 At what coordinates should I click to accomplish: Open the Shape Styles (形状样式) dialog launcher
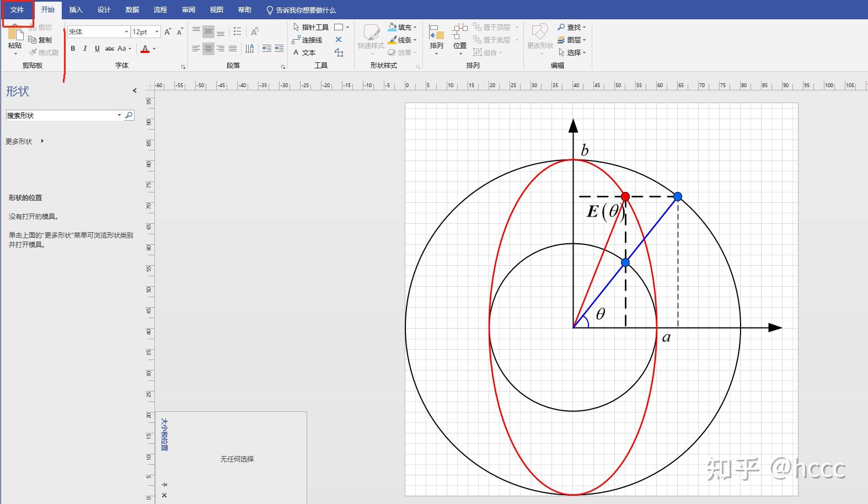coord(418,67)
